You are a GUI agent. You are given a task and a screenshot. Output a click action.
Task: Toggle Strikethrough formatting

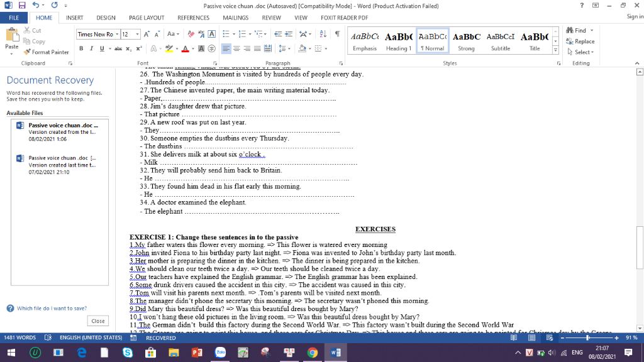118,48
